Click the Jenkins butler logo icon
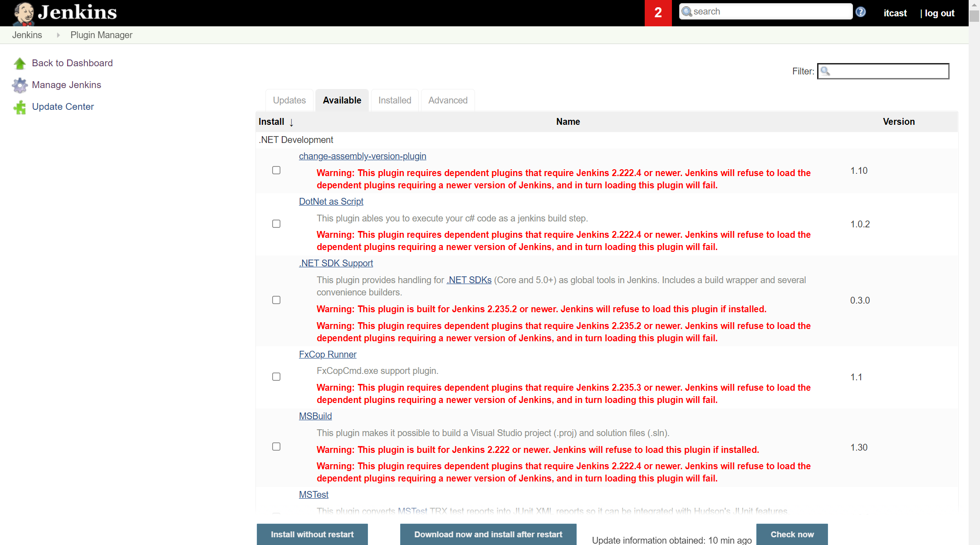This screenshot has width=980, height=545. point(24,13)
